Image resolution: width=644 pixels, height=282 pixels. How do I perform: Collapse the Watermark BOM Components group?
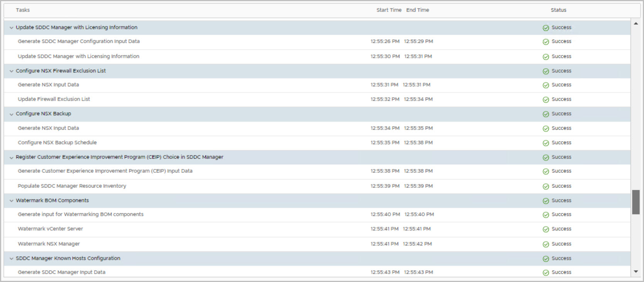pyautogui.click(x=12, y=201)
